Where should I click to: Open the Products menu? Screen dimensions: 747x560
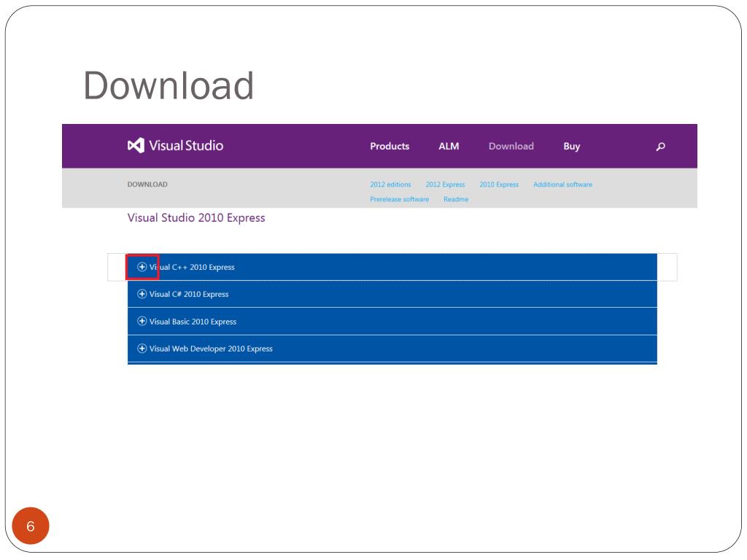pos(390,146)
